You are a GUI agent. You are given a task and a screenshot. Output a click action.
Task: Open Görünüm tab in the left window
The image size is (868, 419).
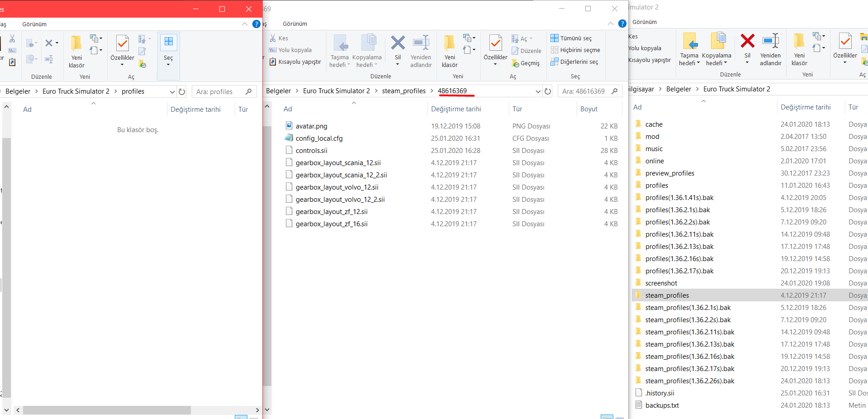click(34, 24)
